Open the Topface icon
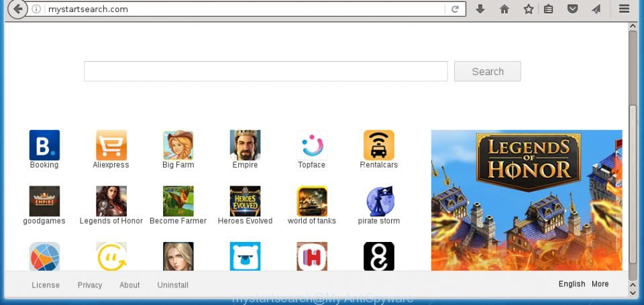Viewport: 644px width, 305px height. [312, 145]
